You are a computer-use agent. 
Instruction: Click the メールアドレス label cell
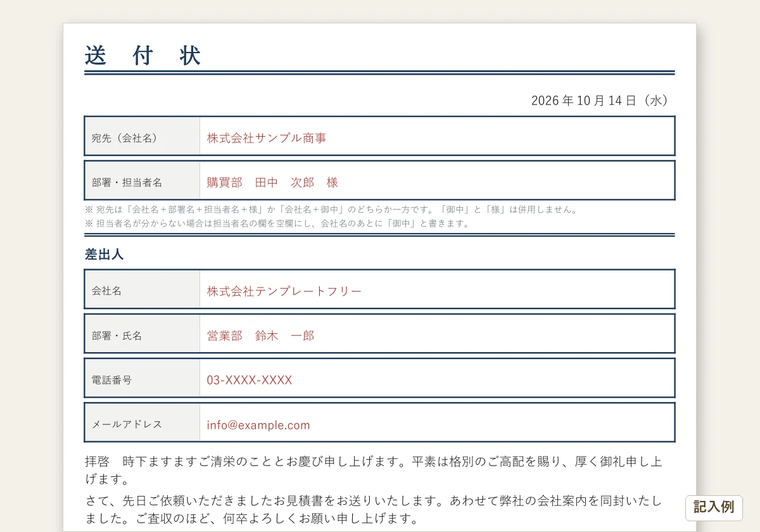[142, 422]
